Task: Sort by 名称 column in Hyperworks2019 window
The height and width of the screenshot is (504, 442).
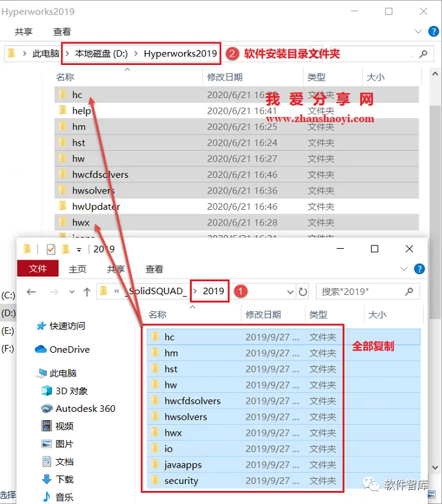Action: point(65,77)
